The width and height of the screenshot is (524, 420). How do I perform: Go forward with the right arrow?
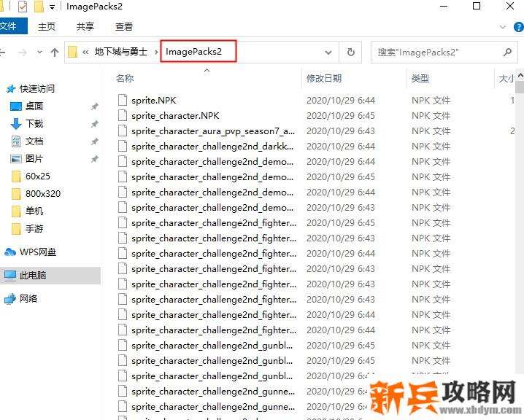tap(23, 52)
